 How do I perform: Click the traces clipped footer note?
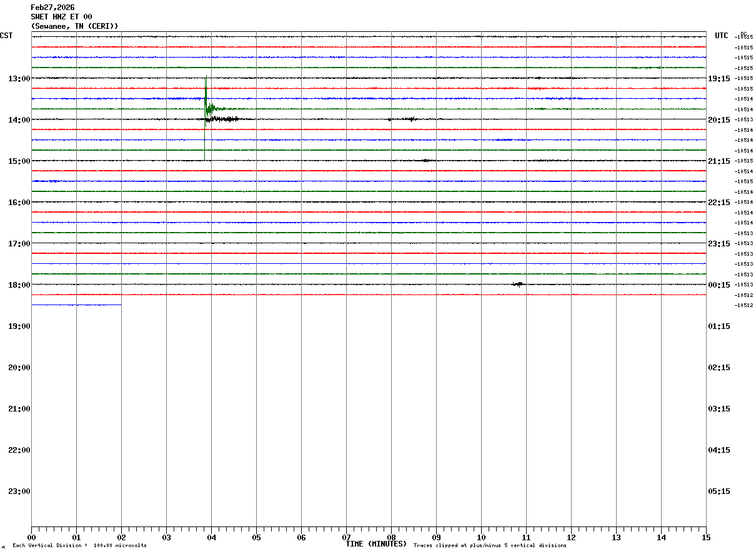click(490, 546)
